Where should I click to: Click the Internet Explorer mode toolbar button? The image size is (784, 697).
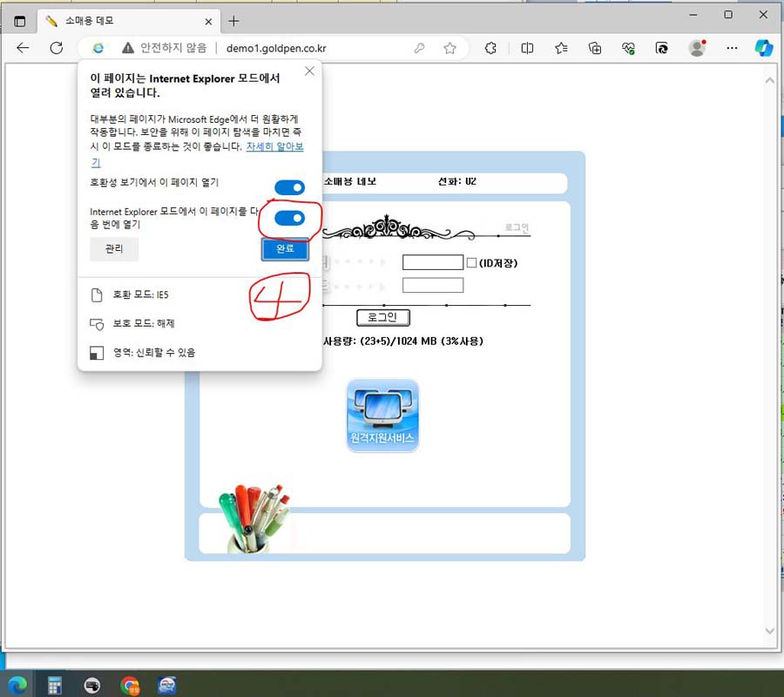pos(661,48)
